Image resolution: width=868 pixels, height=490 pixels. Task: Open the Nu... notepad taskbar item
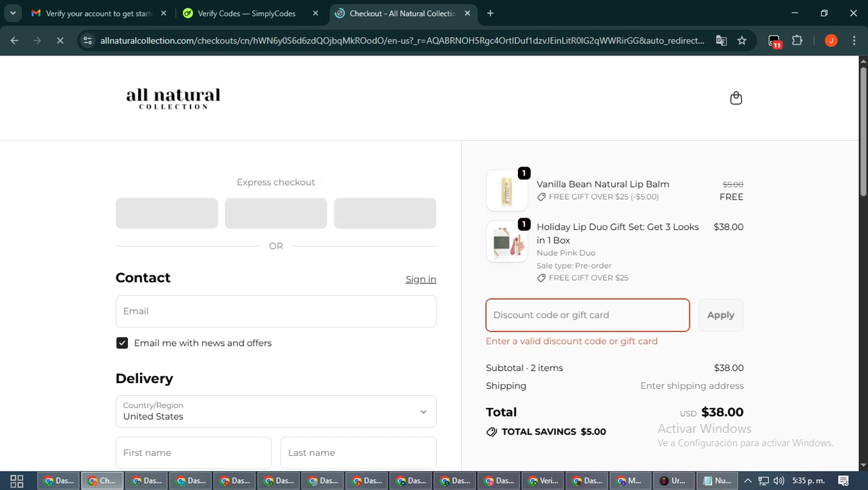click(718, 481)
